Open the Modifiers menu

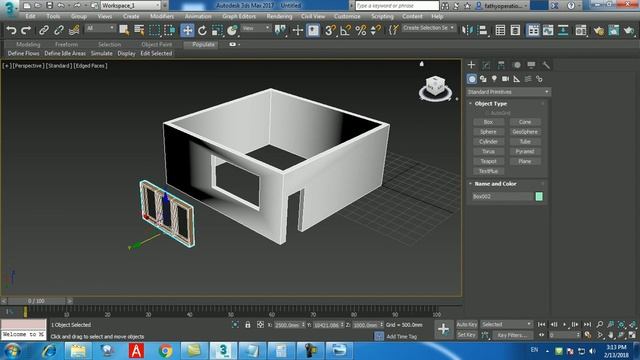[162, 17]
